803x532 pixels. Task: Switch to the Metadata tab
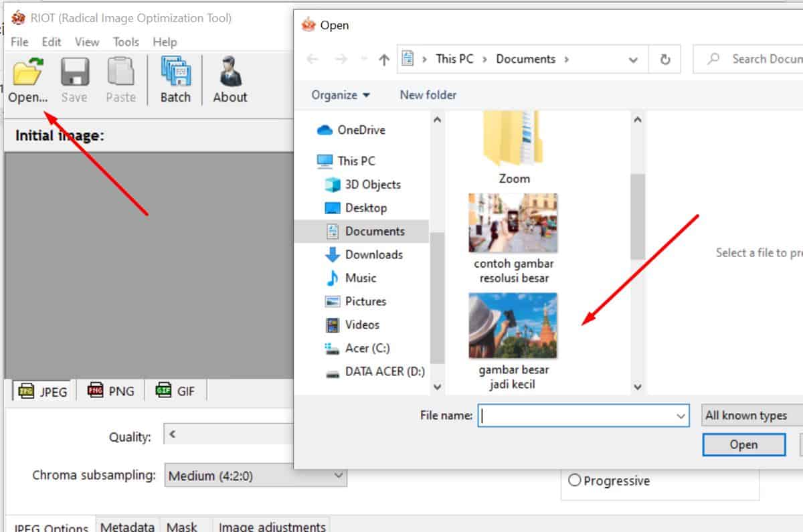[127, 526]
